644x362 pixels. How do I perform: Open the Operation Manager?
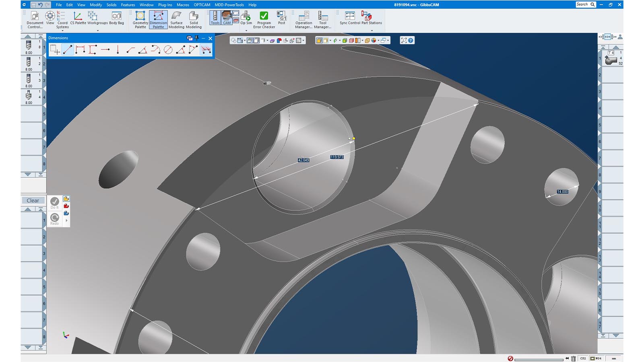303,20
